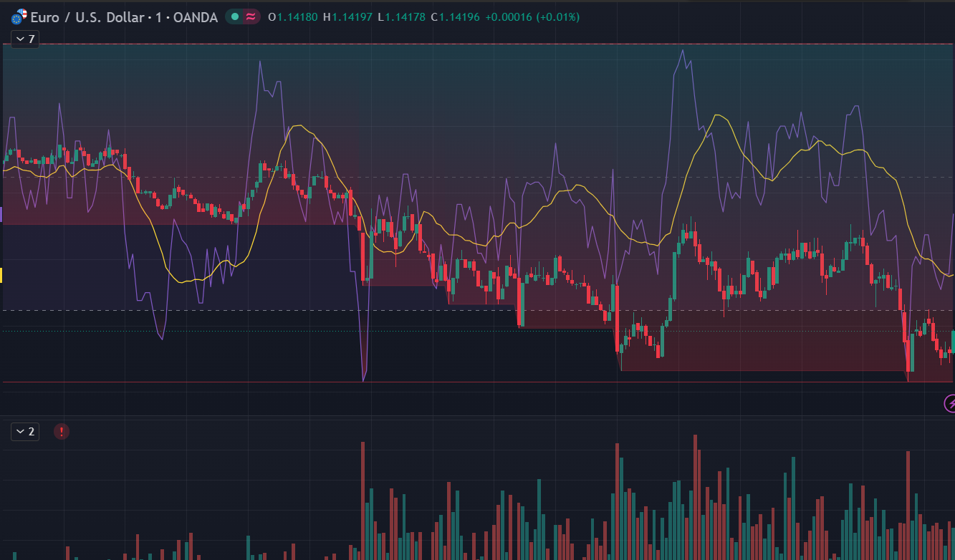Image resolution: width=955 pixels, height=560 pixels.
Task: Click the high value H1.14197
Action: 347,17
